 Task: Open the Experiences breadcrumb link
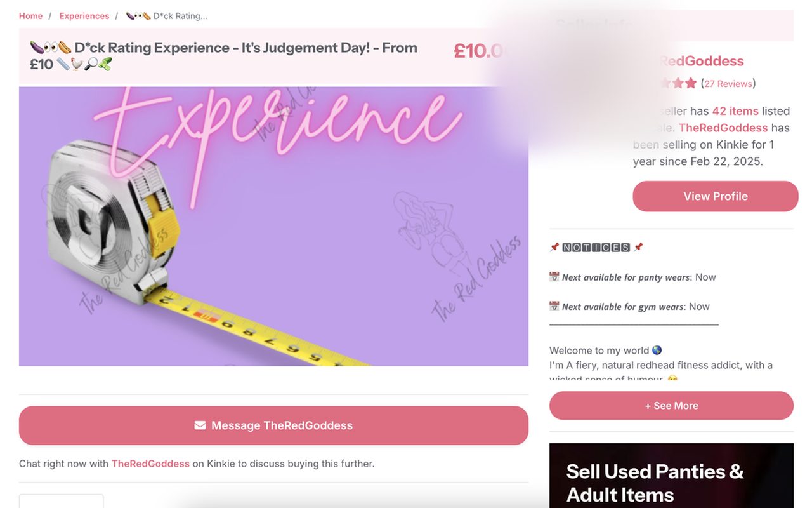tap(84, 16)
